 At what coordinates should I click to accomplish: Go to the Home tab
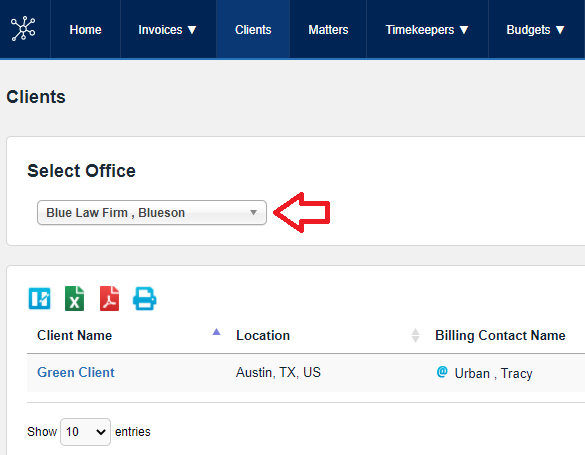(x=85, y=29)
